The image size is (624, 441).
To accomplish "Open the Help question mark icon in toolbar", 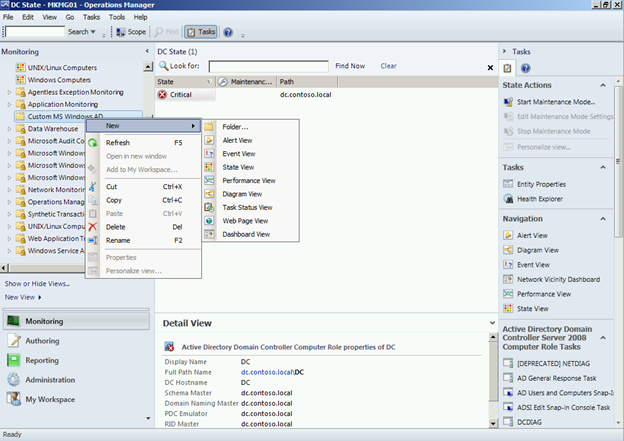I will tap(228, 32).
